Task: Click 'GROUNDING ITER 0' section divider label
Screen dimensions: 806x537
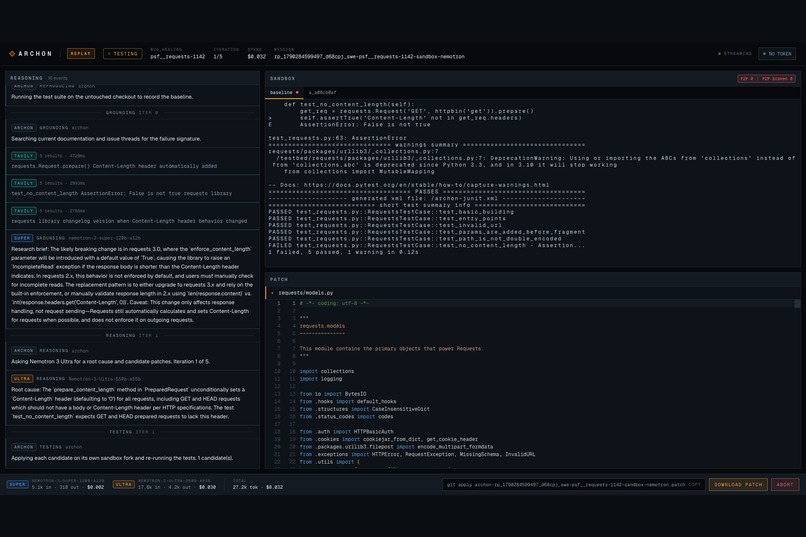Action: click(x=132, y=113)
